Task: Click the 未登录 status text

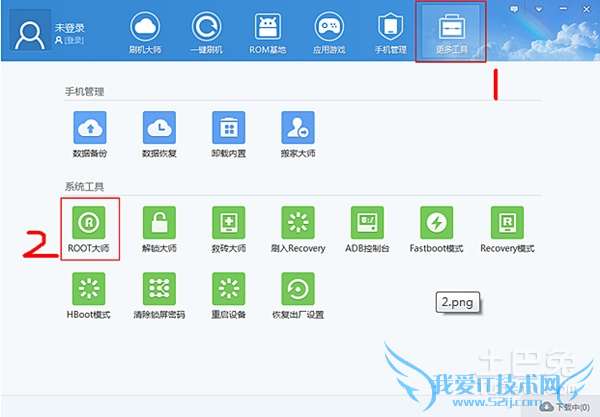Action: point(69,28)
